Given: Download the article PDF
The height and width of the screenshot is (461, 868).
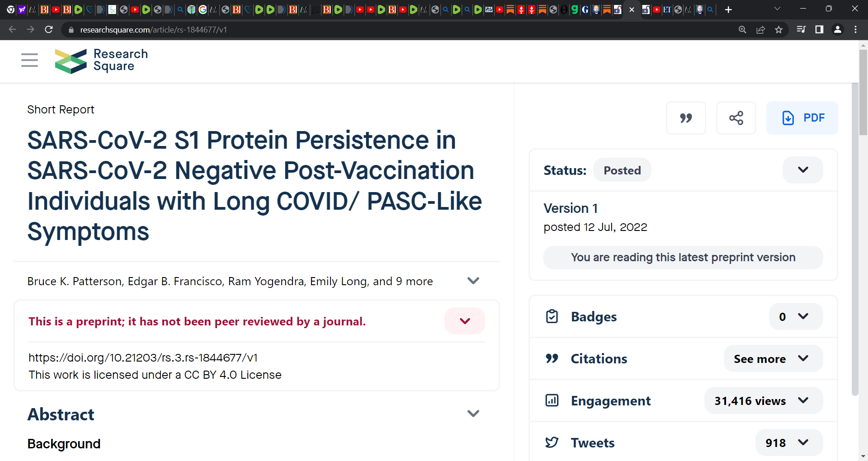Looking at the screenshot, I should [802, 118].
